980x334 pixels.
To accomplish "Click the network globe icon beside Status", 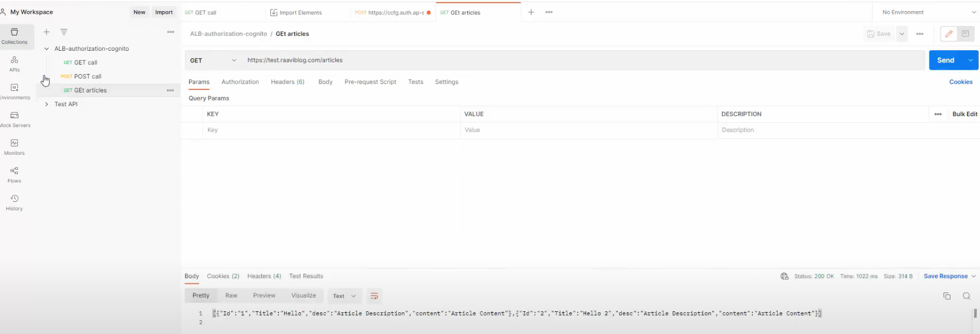I will pyautogui.click(x=785, y=276).
